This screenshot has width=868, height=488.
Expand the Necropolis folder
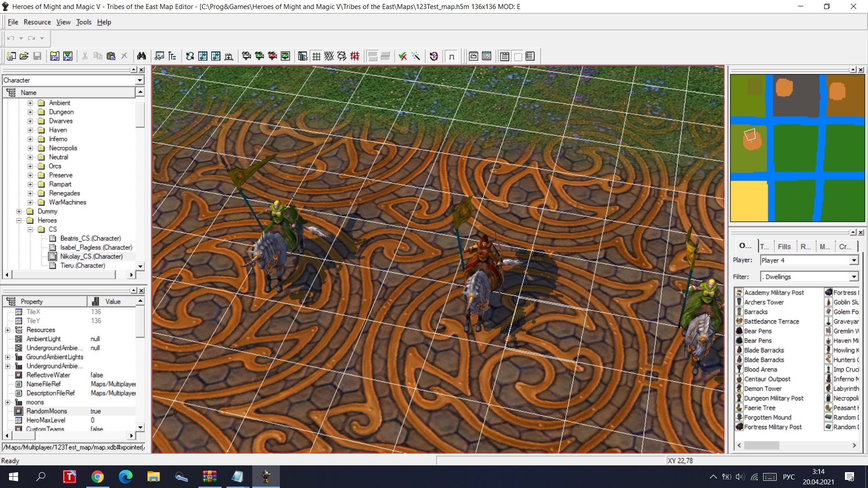30,148
